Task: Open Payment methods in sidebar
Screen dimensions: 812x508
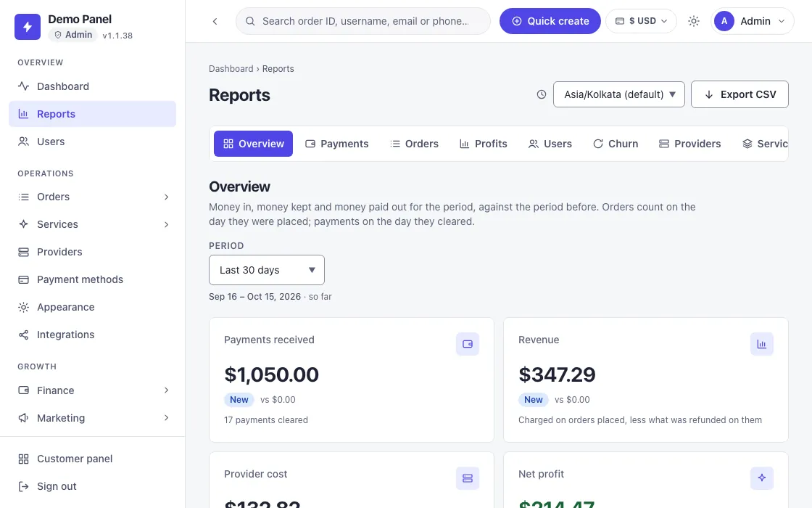Action: click(x=92, y=279)
